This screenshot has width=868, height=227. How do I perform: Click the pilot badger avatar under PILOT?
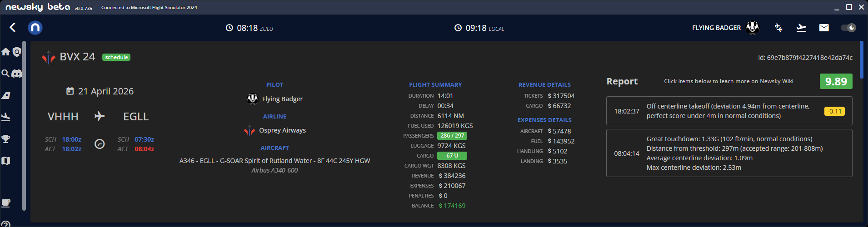[253, 99]
